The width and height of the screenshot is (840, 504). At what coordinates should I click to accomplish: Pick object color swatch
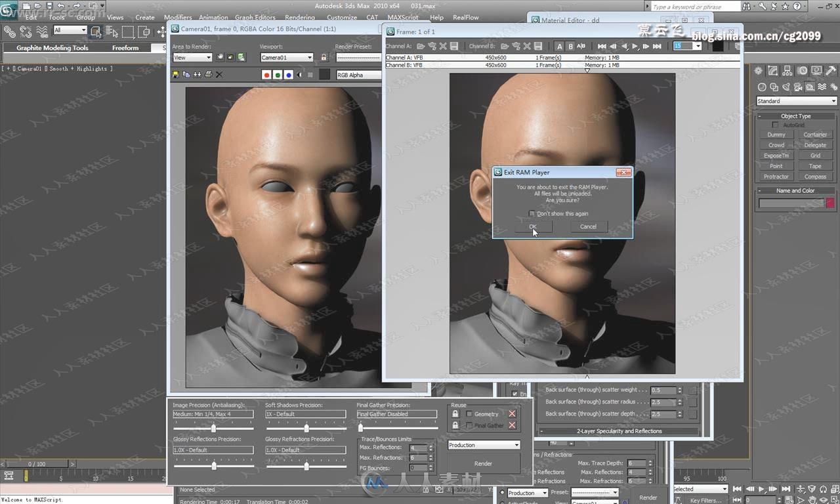click(x=830, y=203)
